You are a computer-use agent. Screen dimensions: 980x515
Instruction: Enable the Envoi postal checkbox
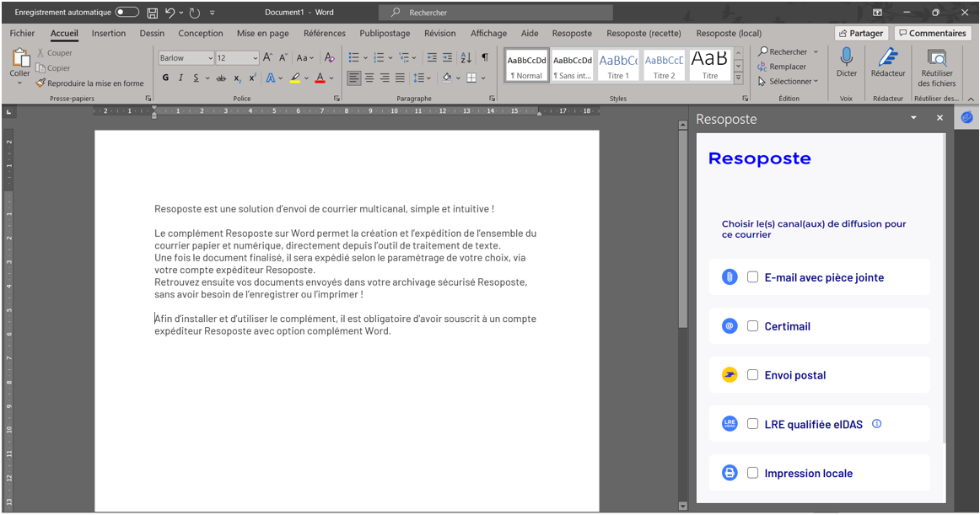point(752,375)
